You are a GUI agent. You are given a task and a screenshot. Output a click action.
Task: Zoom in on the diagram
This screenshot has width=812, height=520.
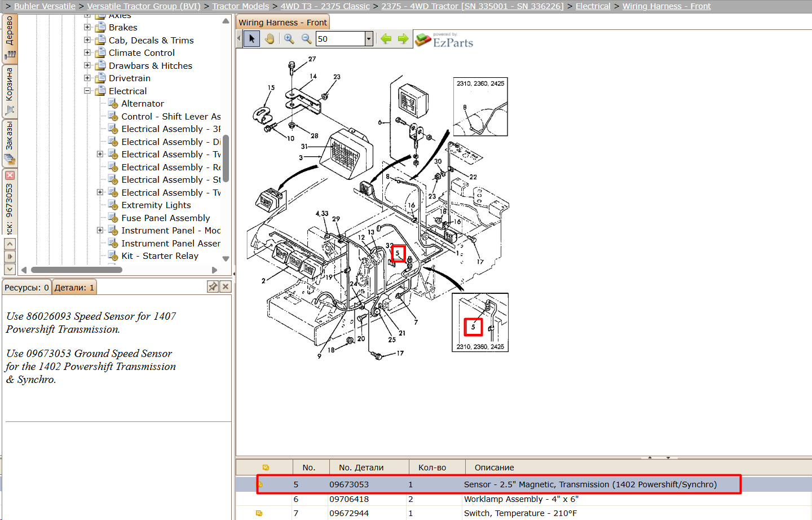click(289, 39)
